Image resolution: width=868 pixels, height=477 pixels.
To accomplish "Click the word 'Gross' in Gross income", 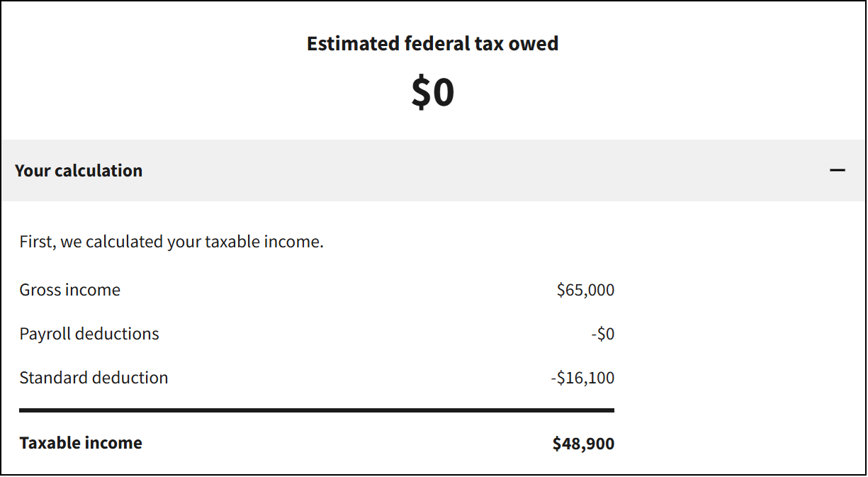I will [40, 289].
